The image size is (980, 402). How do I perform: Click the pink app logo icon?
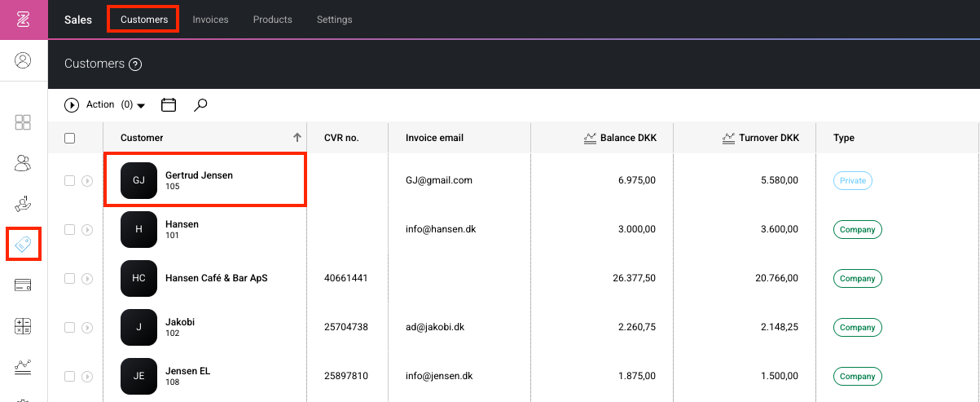tap(24, 20)
